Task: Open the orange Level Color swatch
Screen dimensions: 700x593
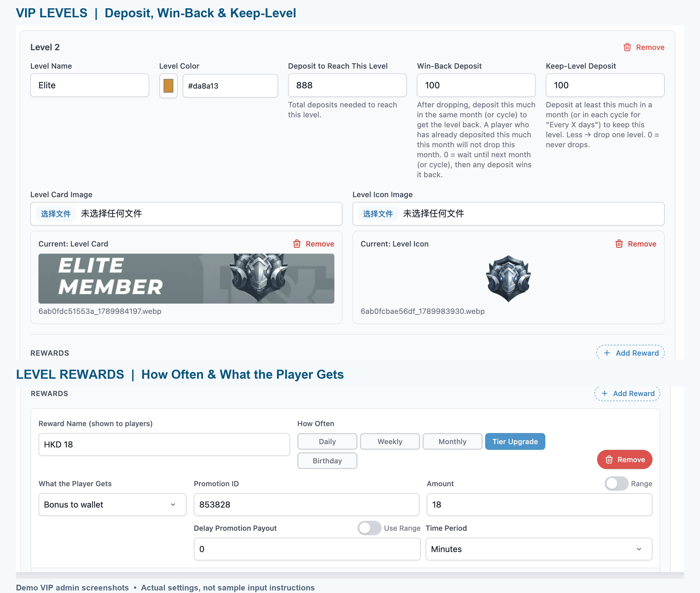Action: point(168,86)
